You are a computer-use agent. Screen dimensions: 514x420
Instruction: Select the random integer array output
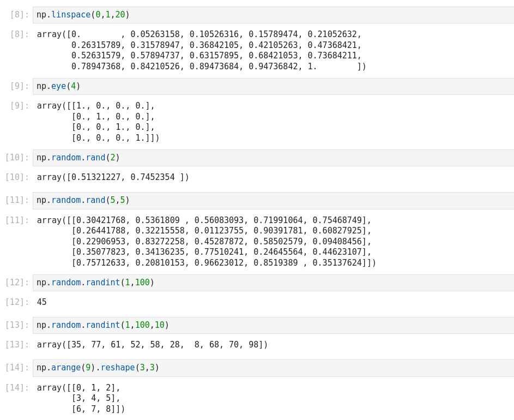[x=152, y=345]
